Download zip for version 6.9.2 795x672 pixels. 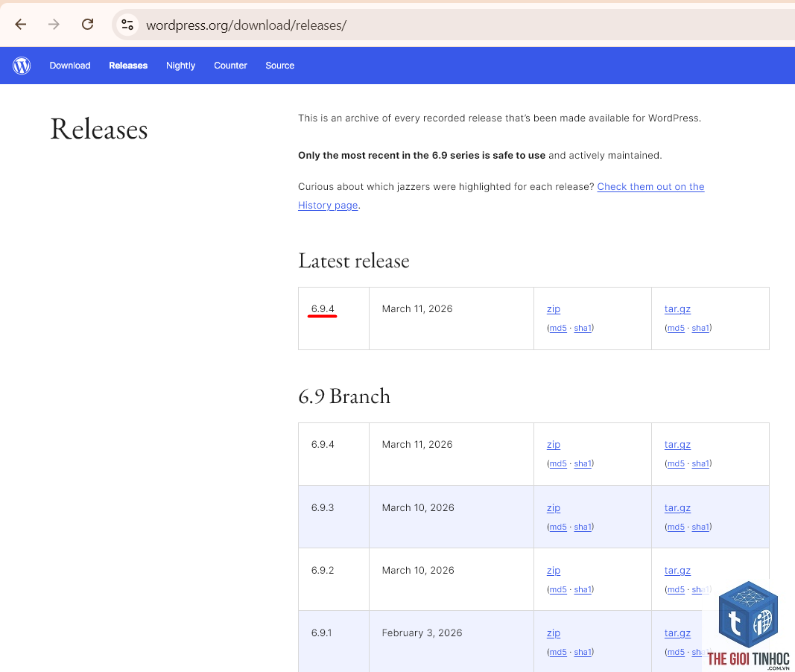click(x=553, y=571)
